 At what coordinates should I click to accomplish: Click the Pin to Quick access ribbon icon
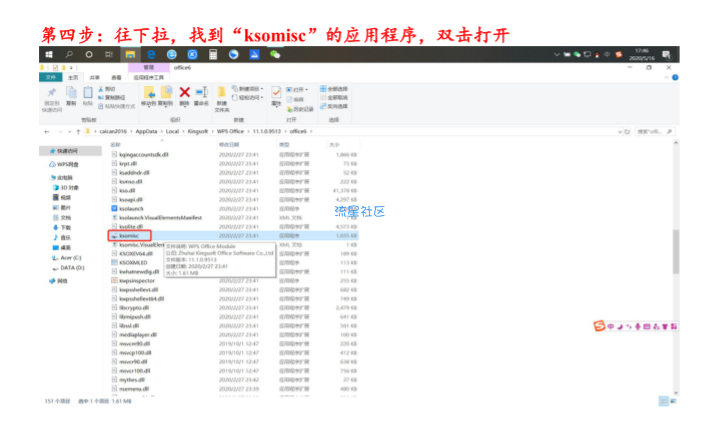52,93
